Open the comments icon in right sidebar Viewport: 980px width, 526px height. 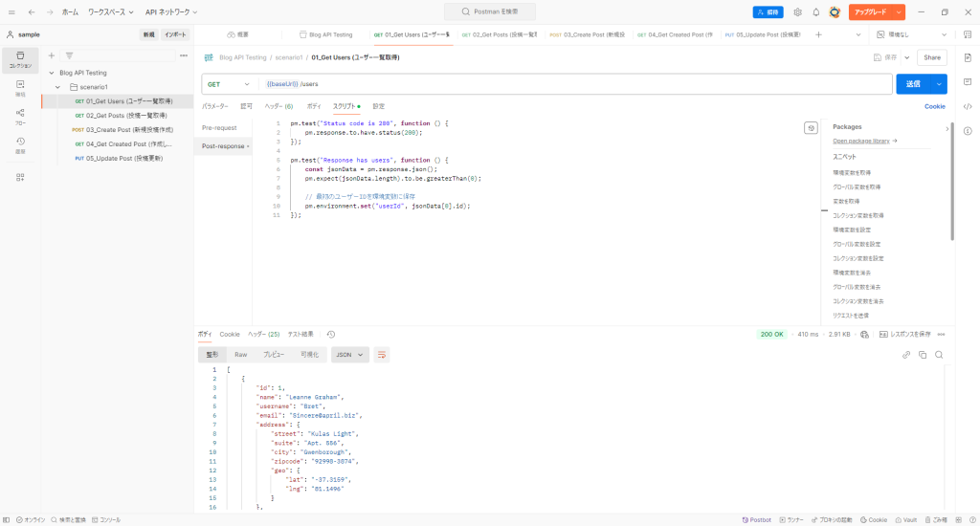[968, 82]
